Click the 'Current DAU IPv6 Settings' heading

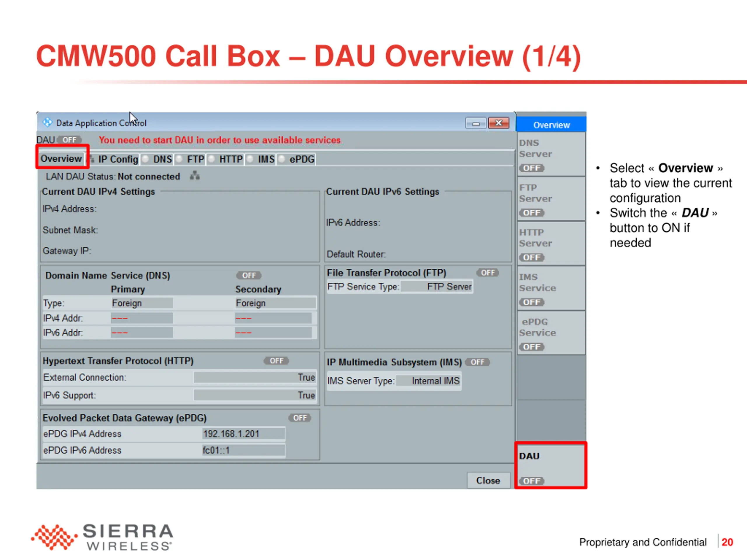click(383, 192)
